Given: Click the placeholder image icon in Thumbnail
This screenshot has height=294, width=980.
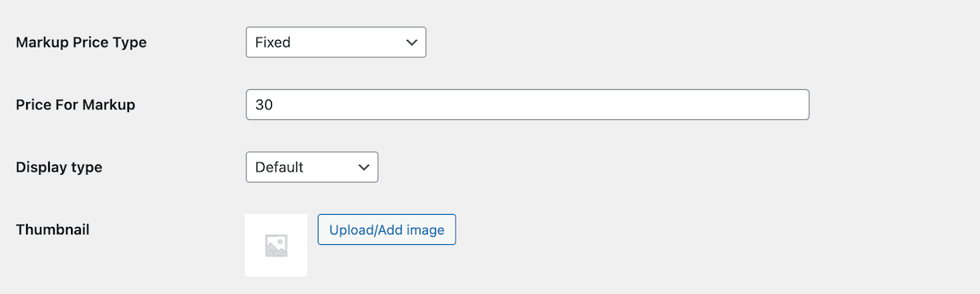Looking at the screenshot, I should [276, 246].
